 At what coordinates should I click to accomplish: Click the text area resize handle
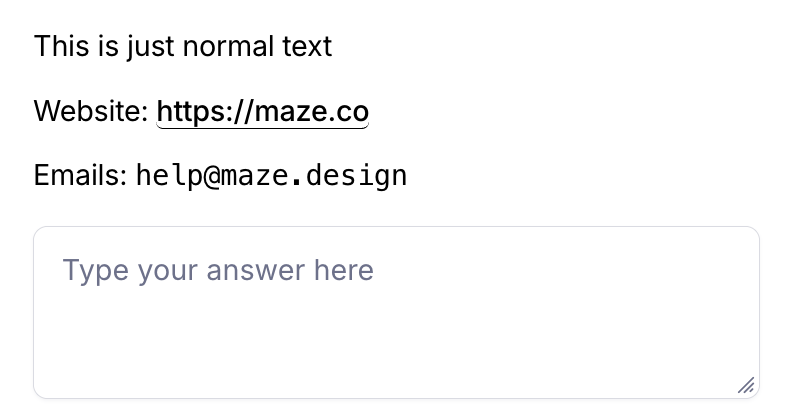[x=745, y=385]
